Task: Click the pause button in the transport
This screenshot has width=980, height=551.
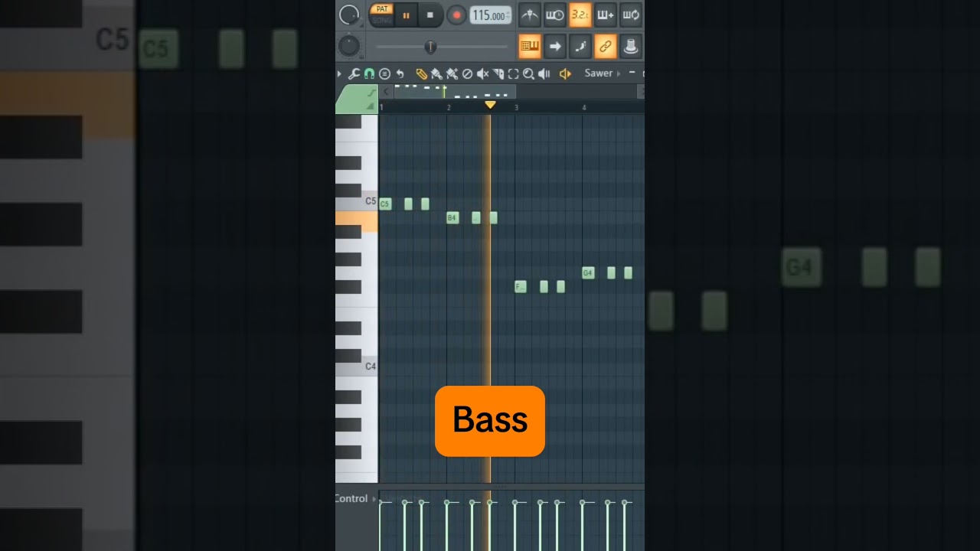Action: tap(406, 15)
